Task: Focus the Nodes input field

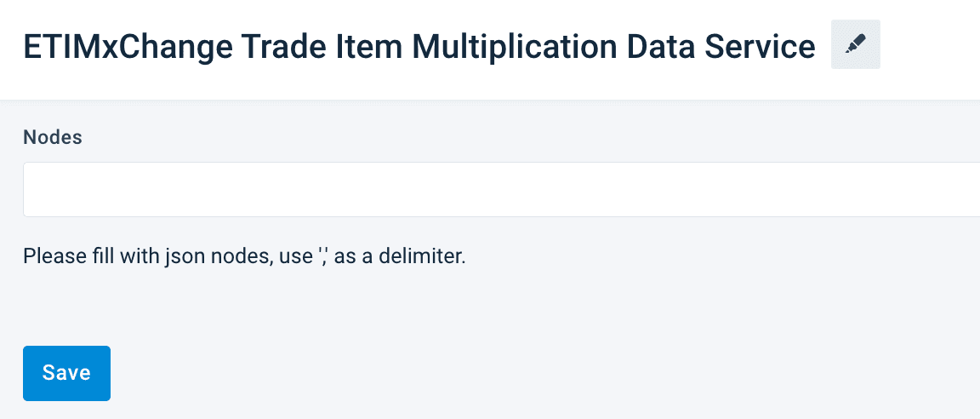Action: pyautogui.click(x=500, y=189)
